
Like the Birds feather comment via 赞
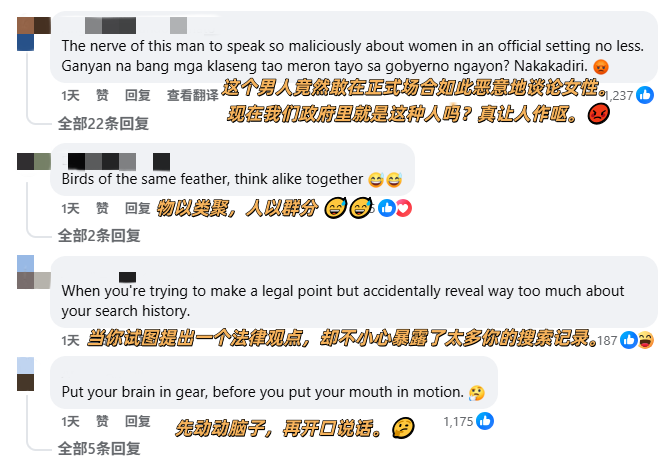click(102, 208)
